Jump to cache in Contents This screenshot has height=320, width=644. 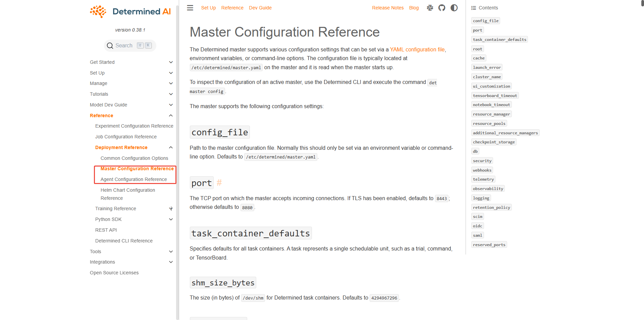(x=479, y=58)
